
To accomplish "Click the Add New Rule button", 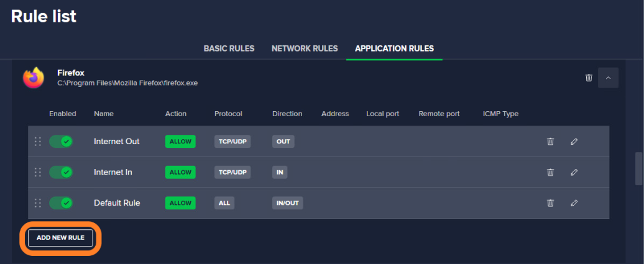I will [x=60, y=238].
